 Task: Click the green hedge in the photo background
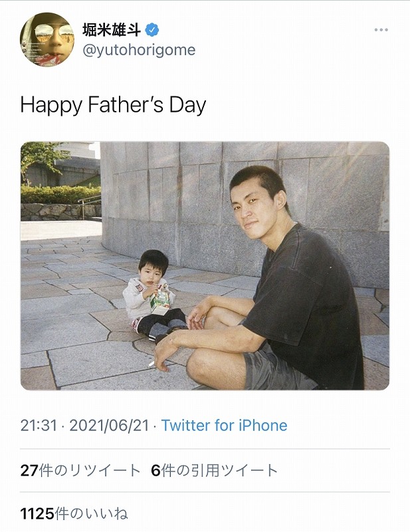pos(60,194)
